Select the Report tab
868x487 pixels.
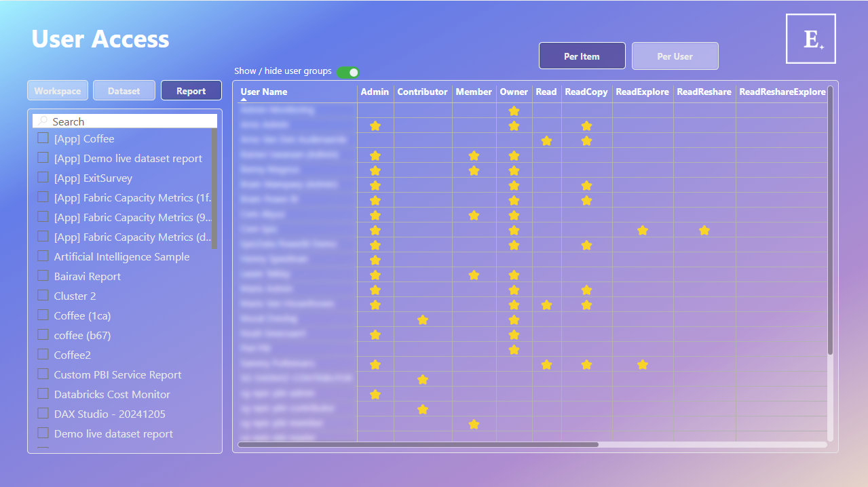191,91
